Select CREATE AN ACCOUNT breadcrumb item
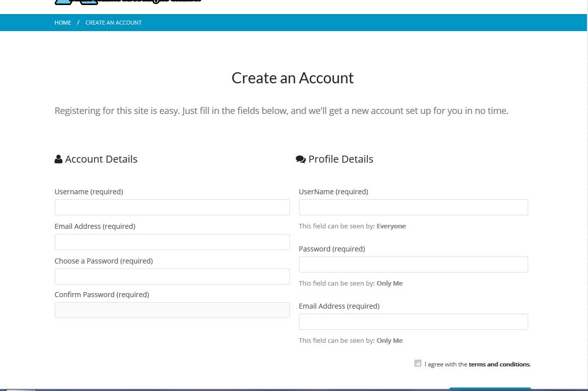The width and height of the screenshot is (588, 391). (x=114, y=23)
